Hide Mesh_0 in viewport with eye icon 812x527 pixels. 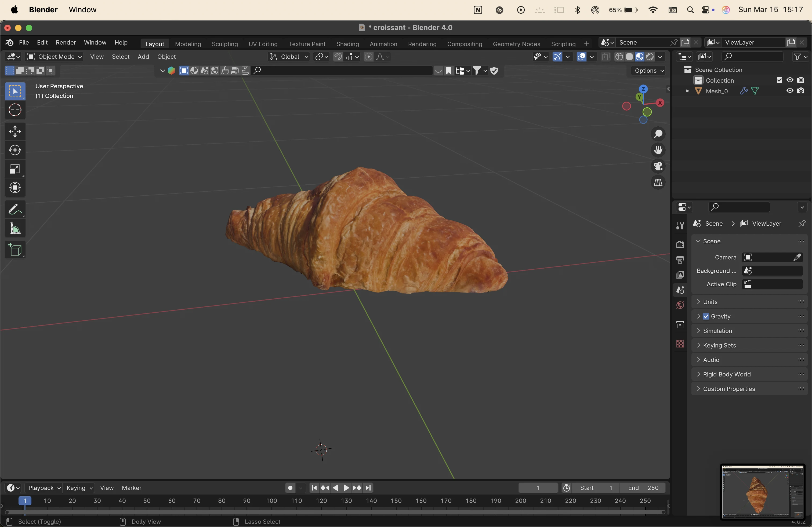point(790,91)
